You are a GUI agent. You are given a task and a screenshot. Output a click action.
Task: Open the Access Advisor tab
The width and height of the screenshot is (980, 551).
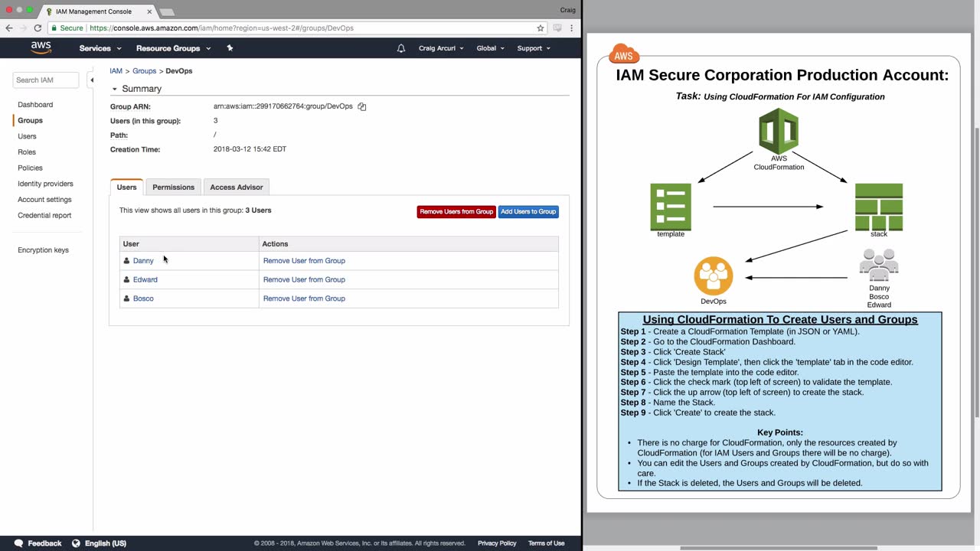tap(237, 187)
